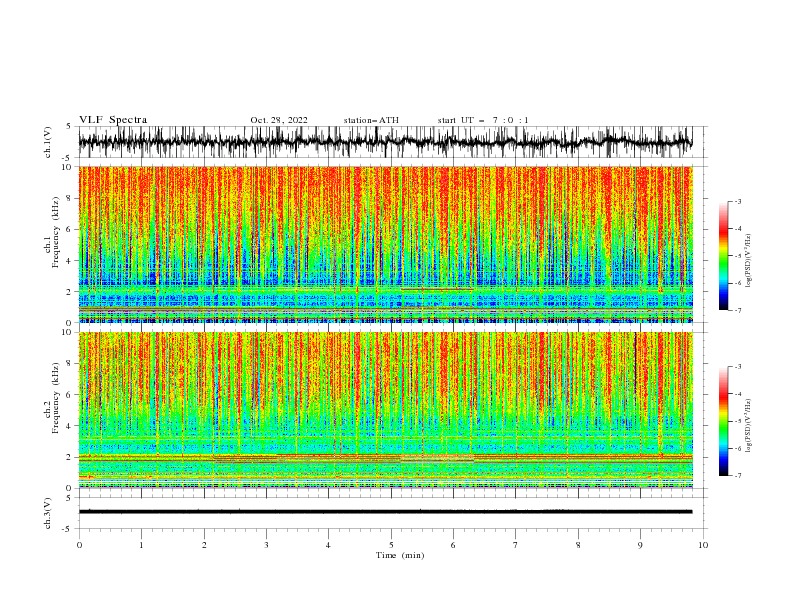Click the '-3' label on ch.1 color bar
Image resolution: width=792 pixels, height=612 pixels.
pos(738,201)
